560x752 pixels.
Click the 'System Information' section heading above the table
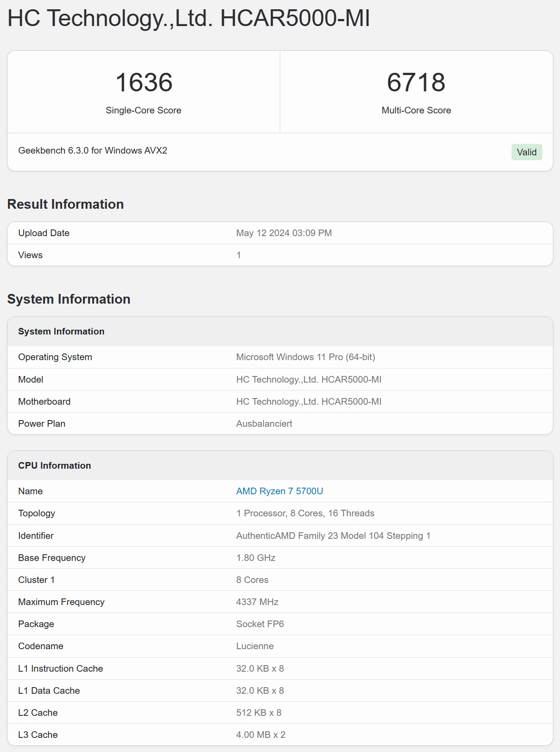69,299
